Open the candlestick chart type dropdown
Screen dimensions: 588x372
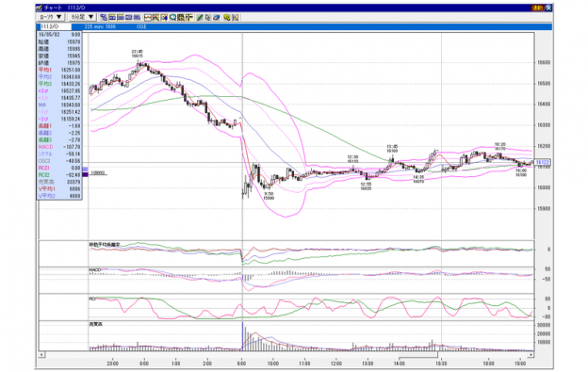(x=51, y=17)
